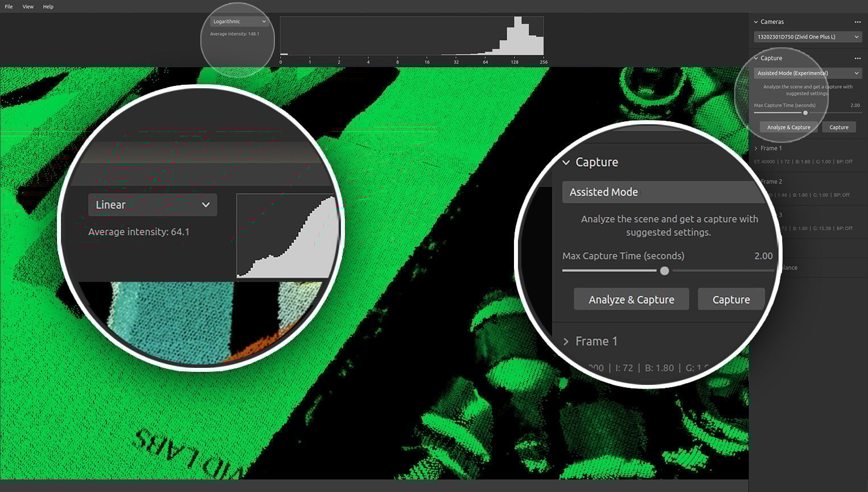Open the magnified Linear dropdown
The height and width of the screenshot is (492, 868).
click(x=153, y=205)
